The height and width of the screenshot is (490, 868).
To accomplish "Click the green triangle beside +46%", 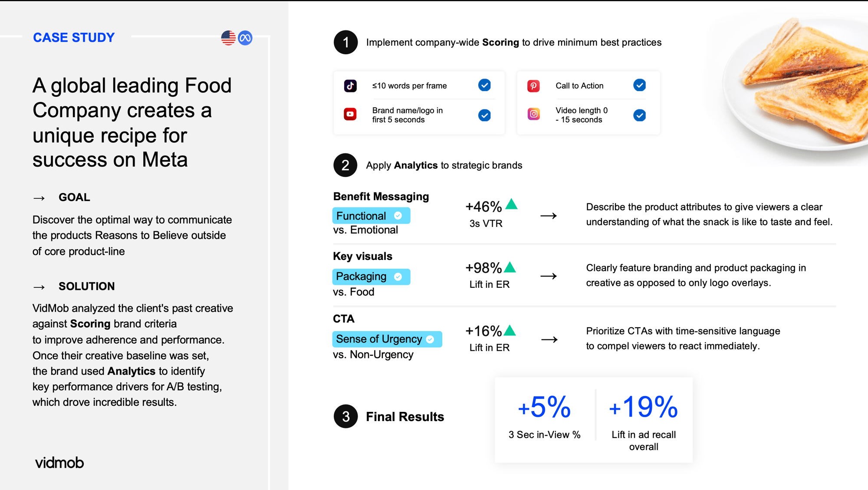I will click(x=512, y=204).
